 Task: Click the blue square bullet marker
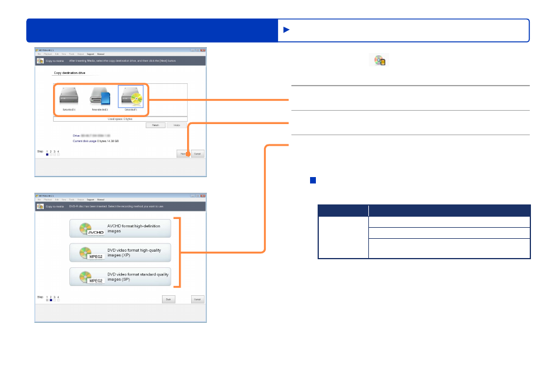313,181
